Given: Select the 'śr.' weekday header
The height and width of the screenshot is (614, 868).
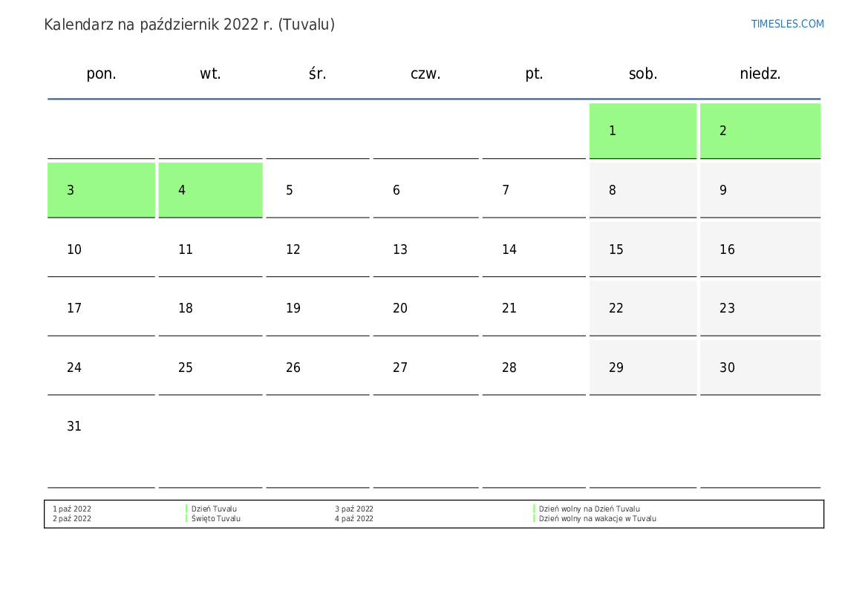Looking at the screenshot, I should (318, 74).
